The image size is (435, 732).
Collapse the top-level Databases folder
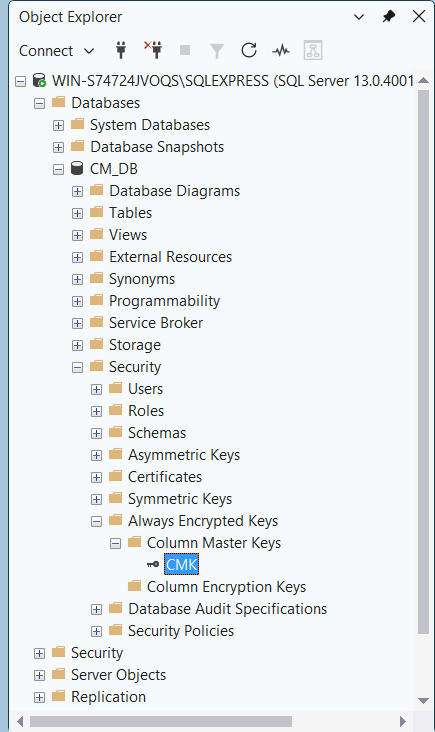[x=39, y=104]
